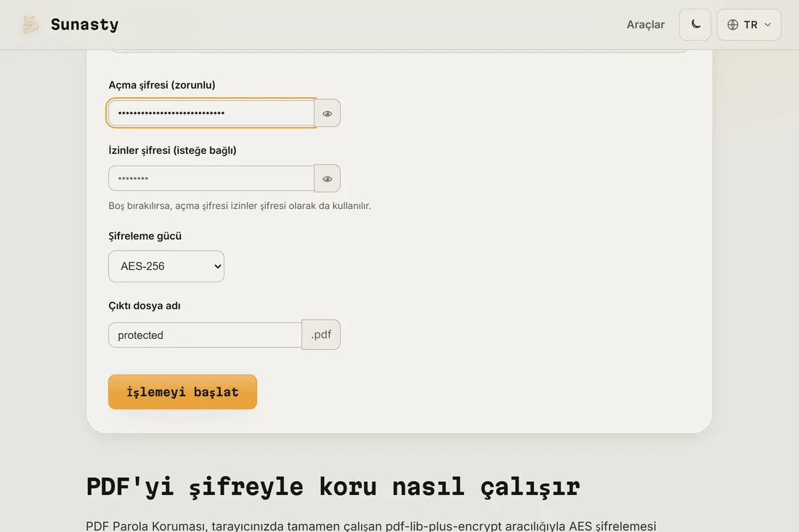Expand the Şifreleme gücü AES-256 dropdown
799x532 pixels.
pyautogui.click(x=166, y=266)
